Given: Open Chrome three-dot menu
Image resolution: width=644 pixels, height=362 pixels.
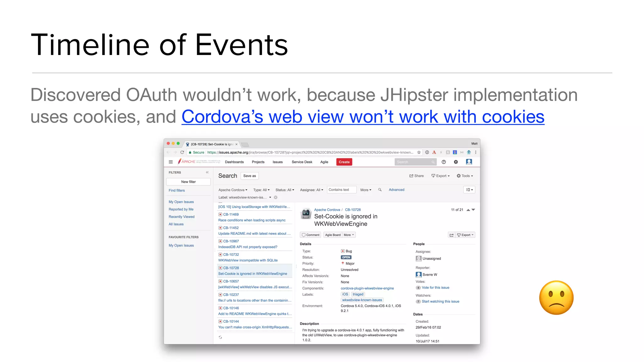Looking at the screenshot, I should [476, 152].
